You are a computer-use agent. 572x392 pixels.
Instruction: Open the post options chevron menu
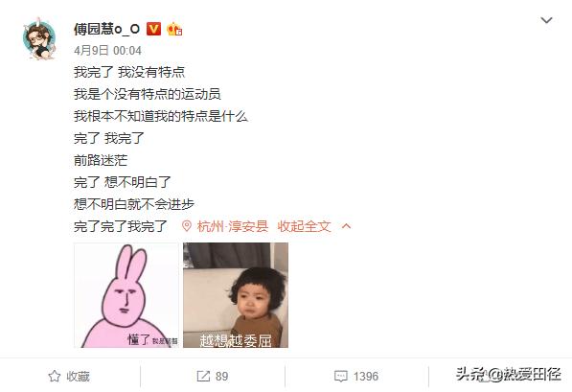pyautogui.click(x=546, y=20)
